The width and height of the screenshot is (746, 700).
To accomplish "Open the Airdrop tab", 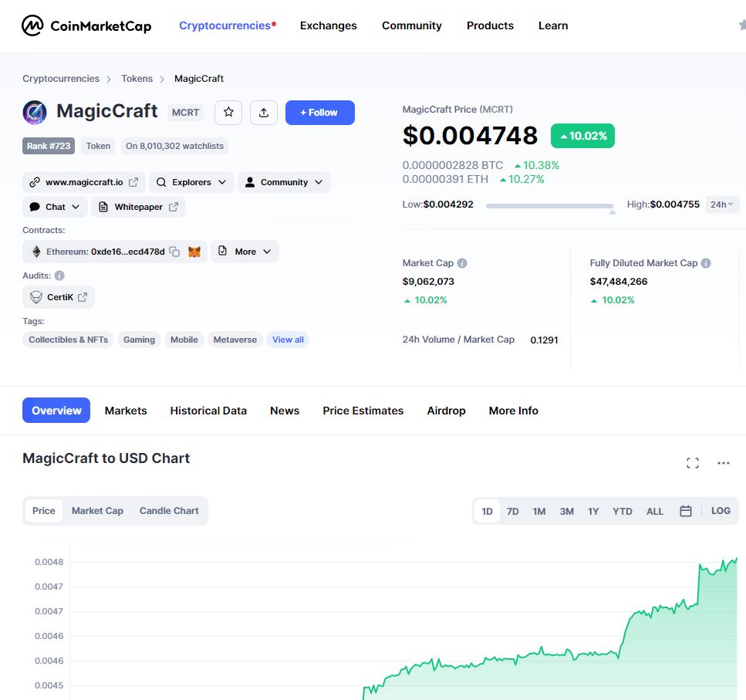I will pyautogui.click(x=446, y=411).
